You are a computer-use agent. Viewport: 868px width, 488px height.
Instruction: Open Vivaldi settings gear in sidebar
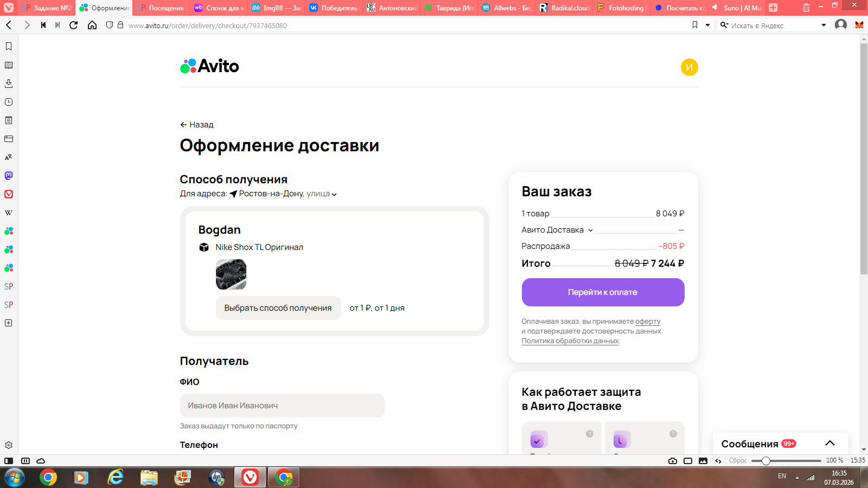(x=9, y=445)
